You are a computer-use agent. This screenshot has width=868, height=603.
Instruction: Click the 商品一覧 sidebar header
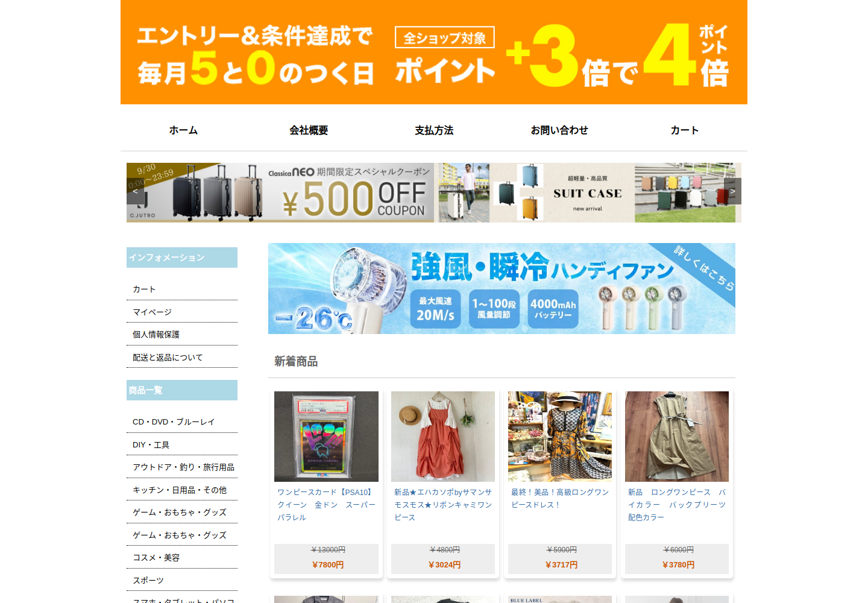coord(182,390)
